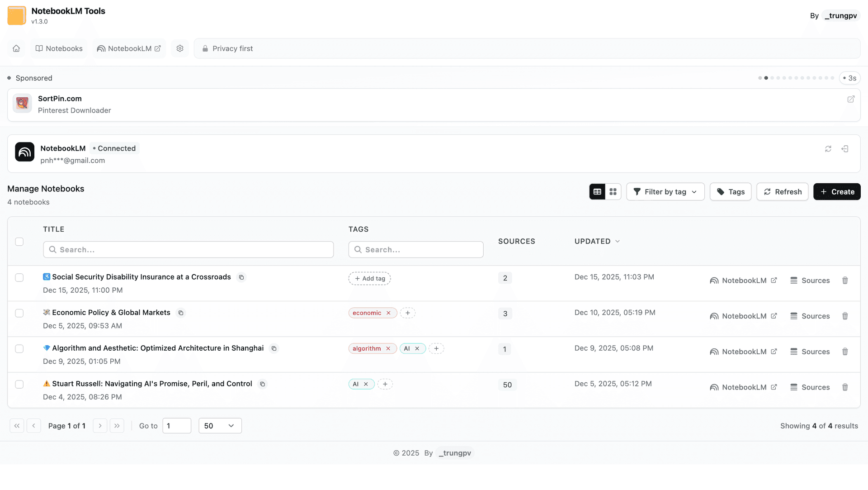Open settings via the gear icon
The image size is (868, 490).
click(179, 48)
